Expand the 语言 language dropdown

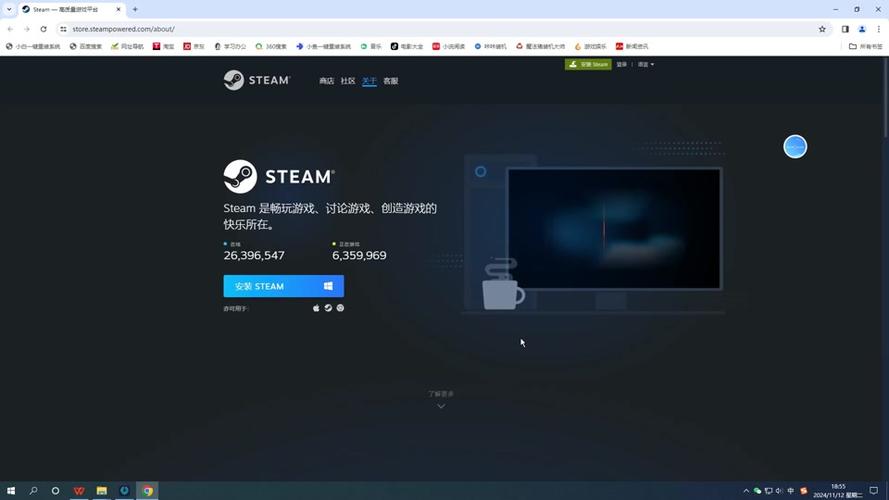(x=646, y=64)
